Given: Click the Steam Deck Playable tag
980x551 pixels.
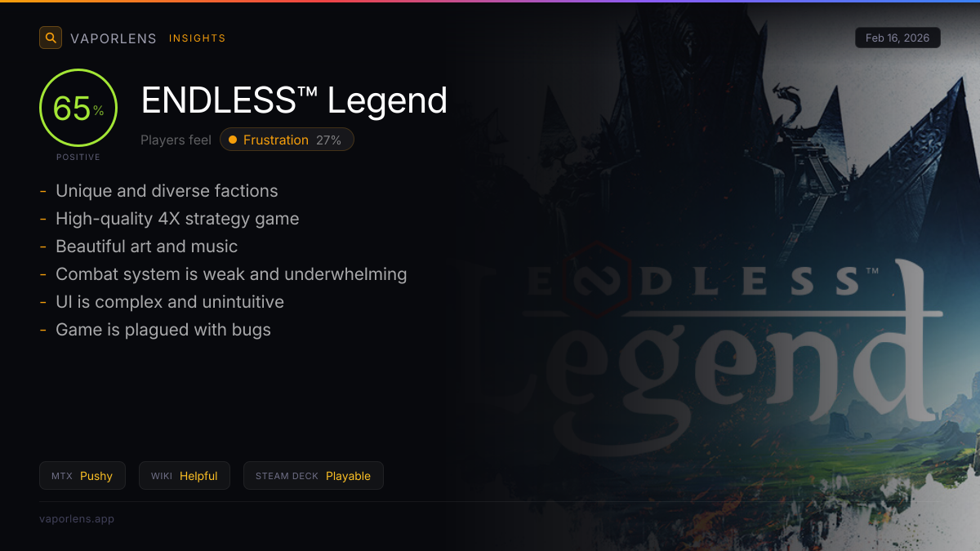Looking at the screenshot, I should 314,476.
